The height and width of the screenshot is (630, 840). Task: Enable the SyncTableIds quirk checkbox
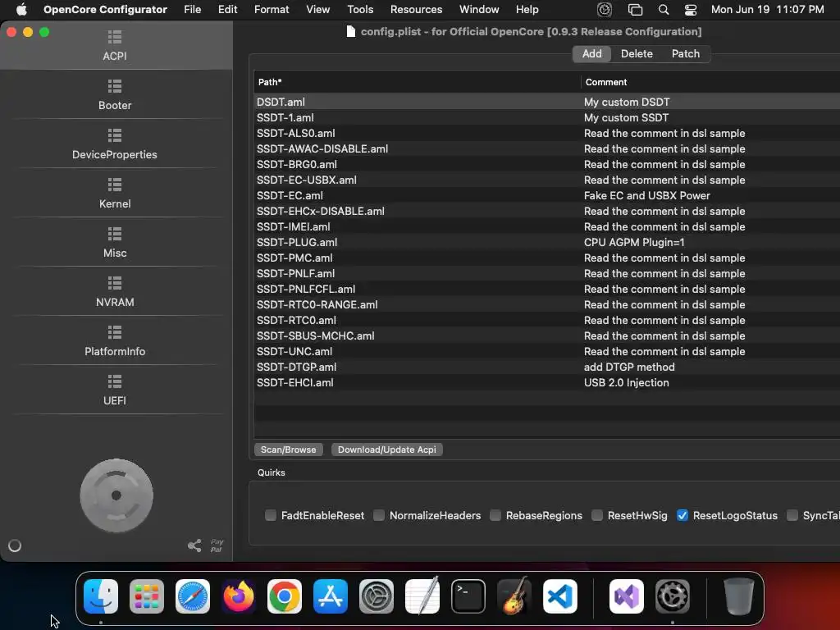(792, 515)
